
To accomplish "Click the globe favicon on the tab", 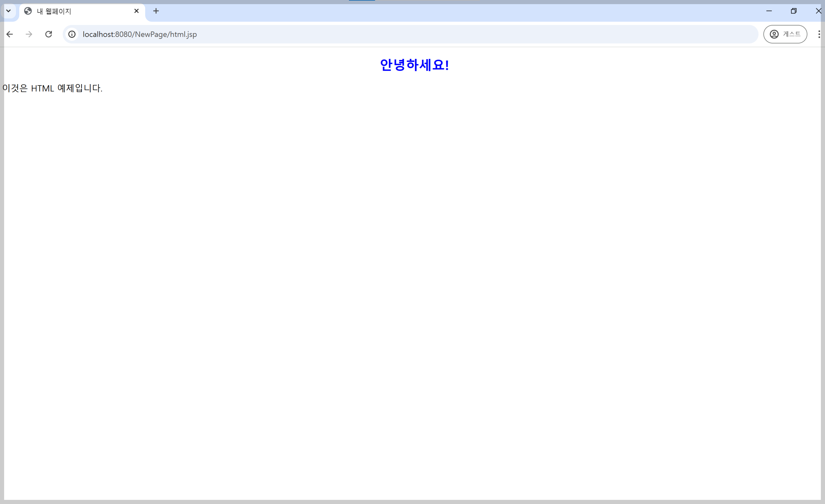I will (x=28, y=11).
